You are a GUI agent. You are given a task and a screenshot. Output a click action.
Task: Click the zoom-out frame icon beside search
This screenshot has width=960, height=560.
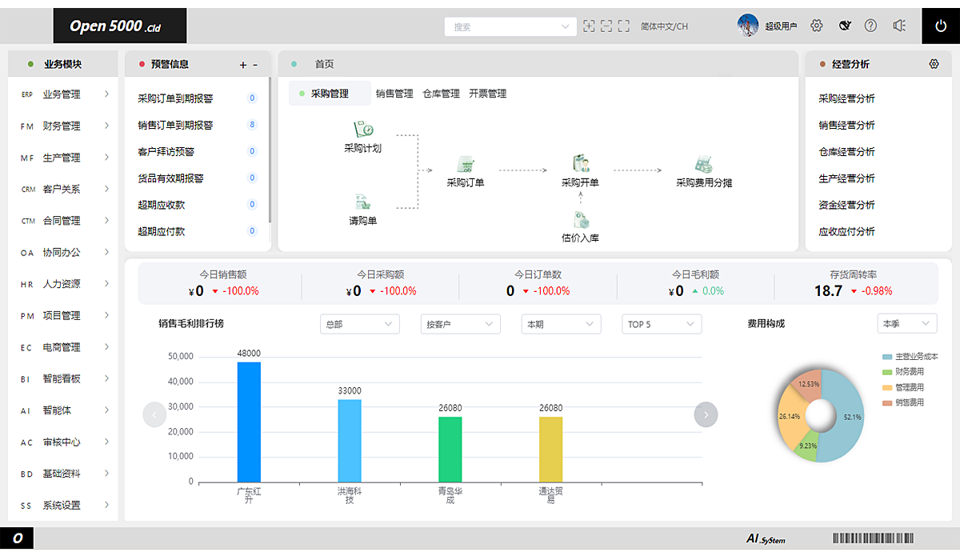coord(606,26)
